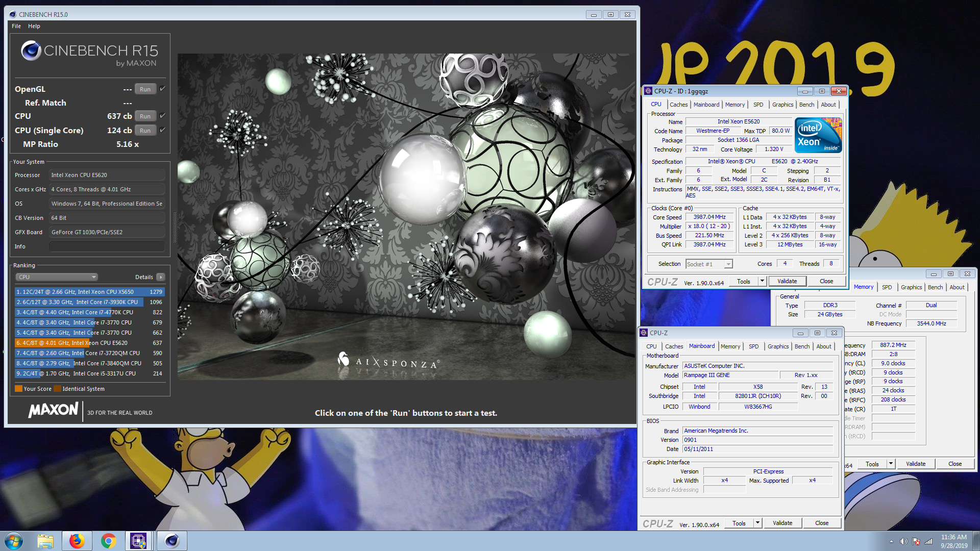Click Tools button in CPU-Z ID window

click(x=744, y=281)
